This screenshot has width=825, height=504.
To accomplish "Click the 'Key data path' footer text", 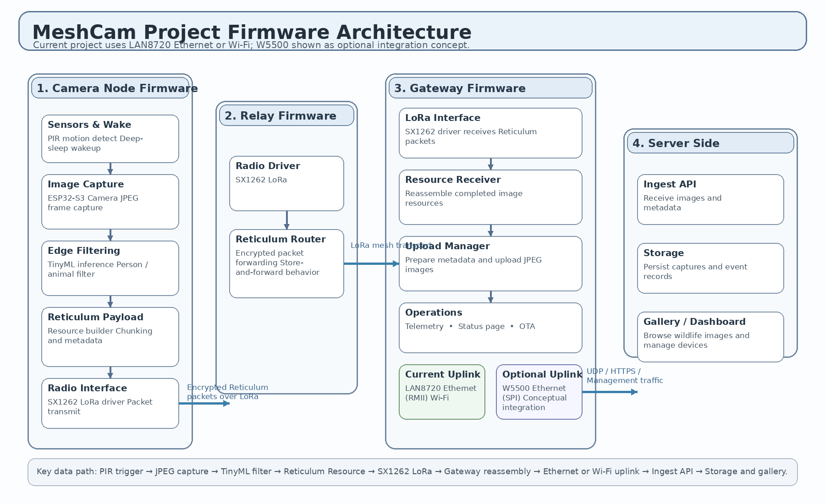I will (x=412, y=471).
